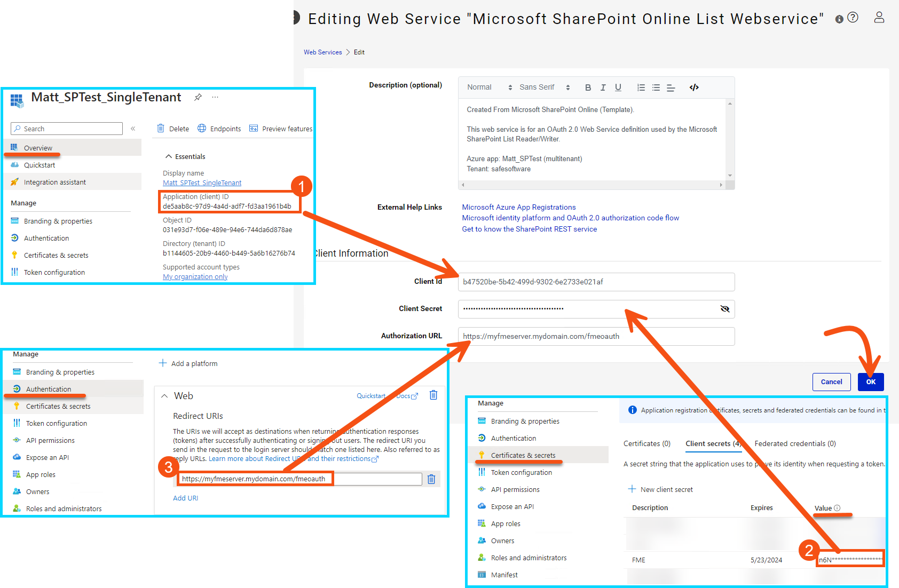
Task: Click the Client Id input field
Action: click(x=596, y=282)
